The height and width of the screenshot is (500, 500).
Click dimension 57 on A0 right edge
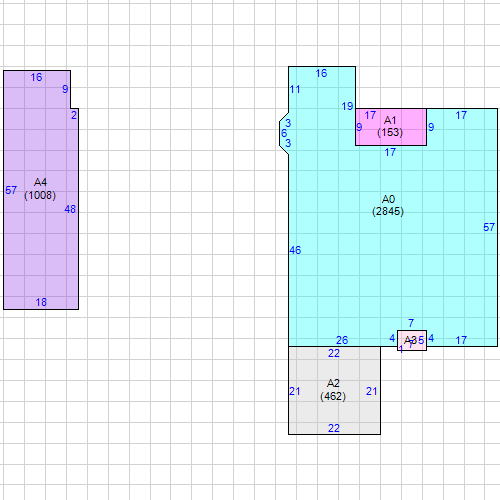pos(489,227)
